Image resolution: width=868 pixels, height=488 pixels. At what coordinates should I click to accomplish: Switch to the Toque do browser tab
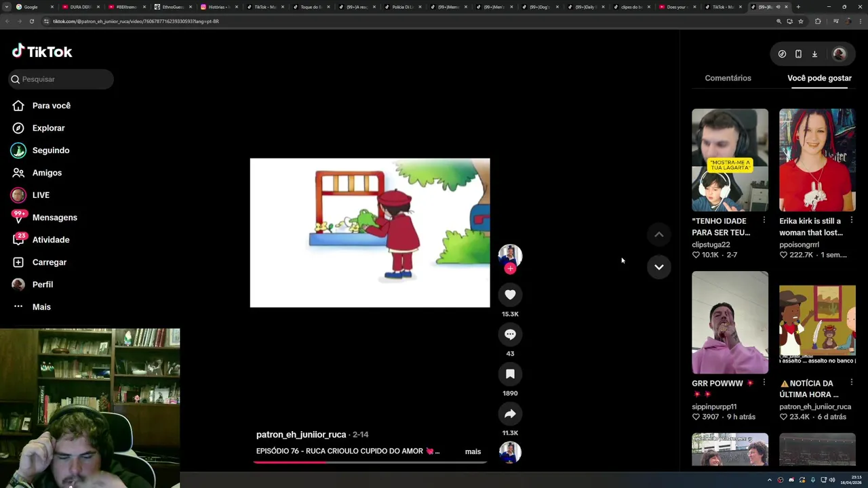311,7
